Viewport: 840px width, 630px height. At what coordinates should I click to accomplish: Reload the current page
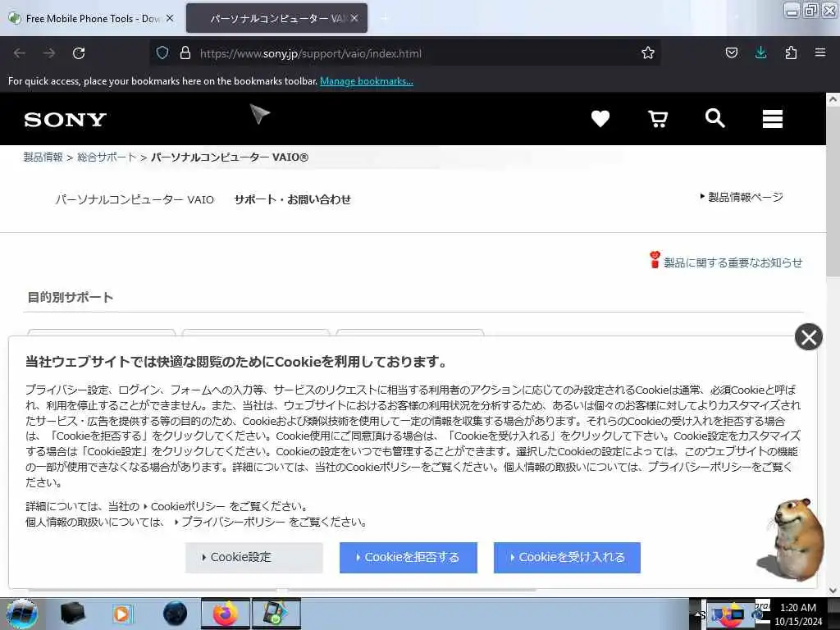[x=79, y=53]
